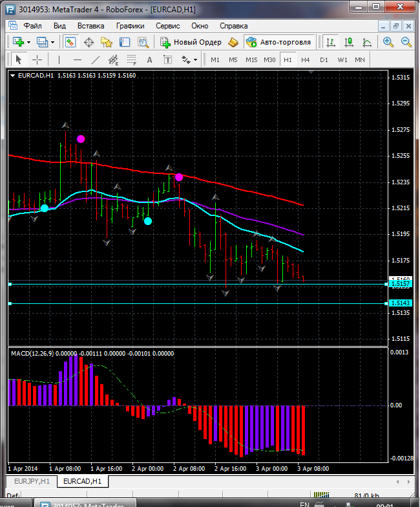Screen dimensions: 420x507
Task: Toggle the Navigator favorites folder icon
Action: tap(106, 42)
